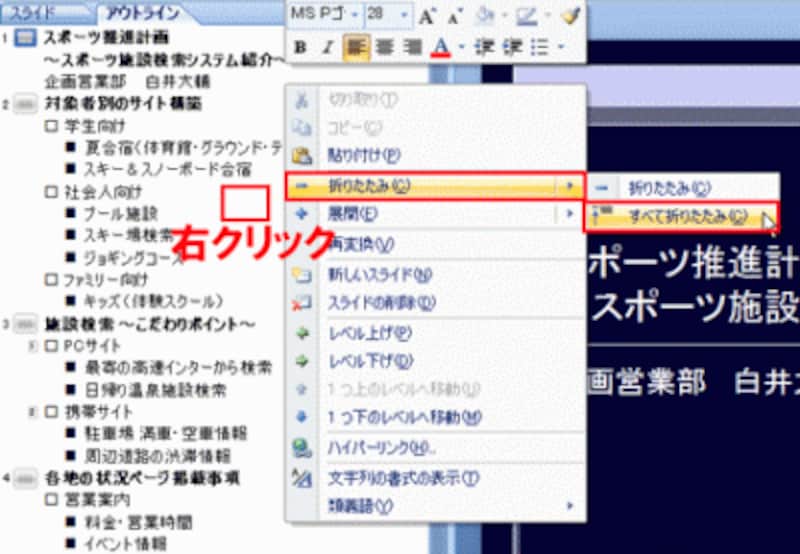Click slide 1 icon in the outline
This screenshot has height=554, width=800.
pyautogui.click(x=25, y=38)
